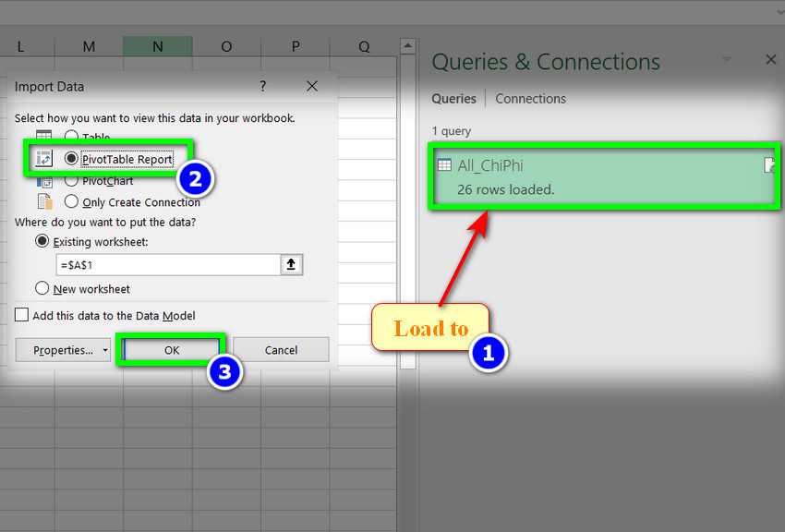Expand the Properties button dropdown arrow
785x532 pixels.
[x=105, y=350]
